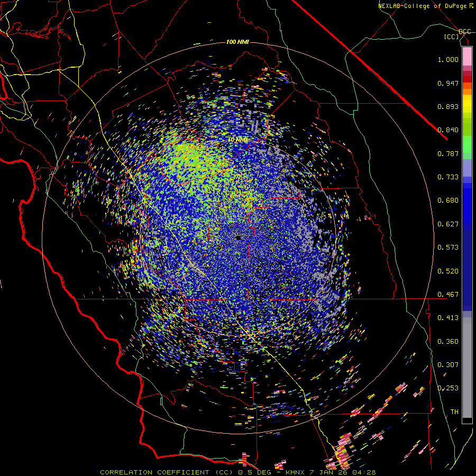This screenshot has height=476, width=476.
Task: Click the 100 NMI range ring label
Action: [237, 42]
